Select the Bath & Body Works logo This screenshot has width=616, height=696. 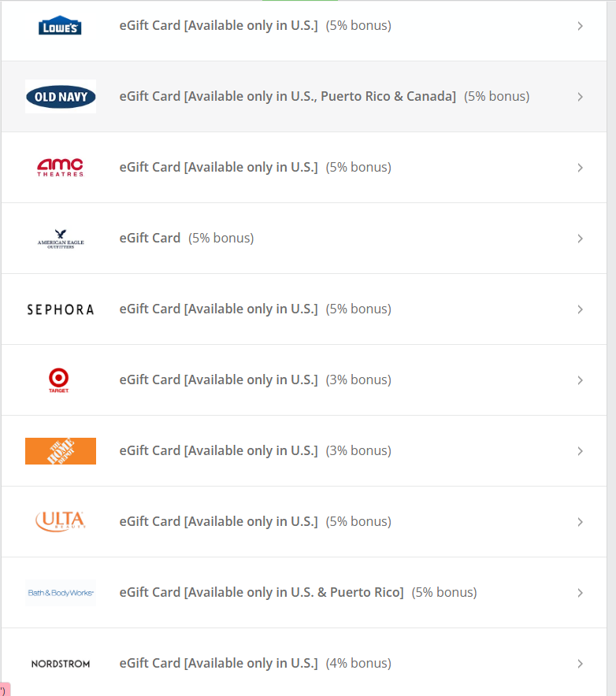61,593
